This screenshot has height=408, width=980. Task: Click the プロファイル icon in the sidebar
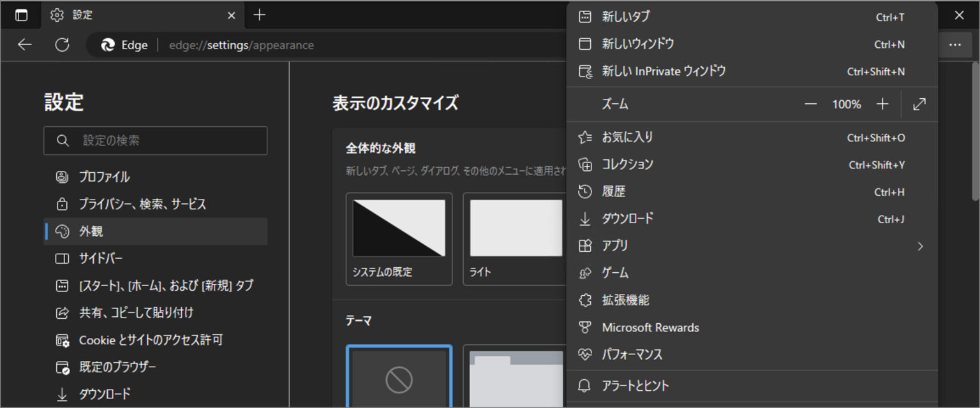[x=62, y=177]
